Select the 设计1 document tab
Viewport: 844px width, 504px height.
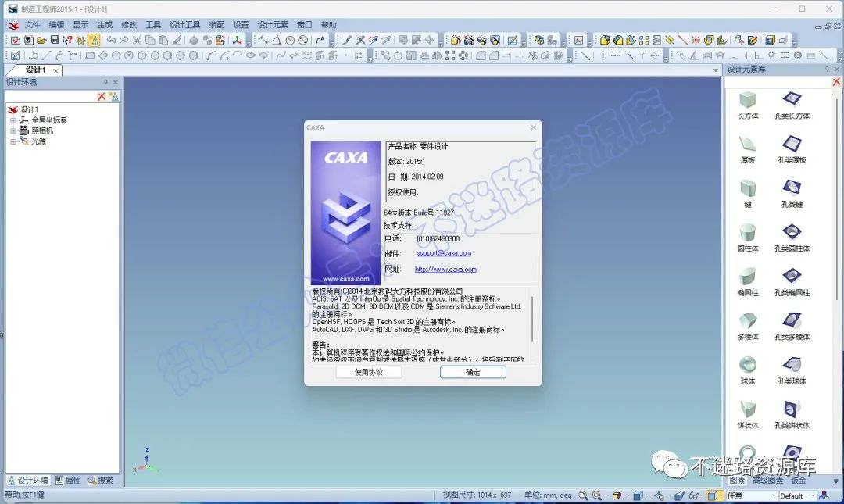coord(35,70)
